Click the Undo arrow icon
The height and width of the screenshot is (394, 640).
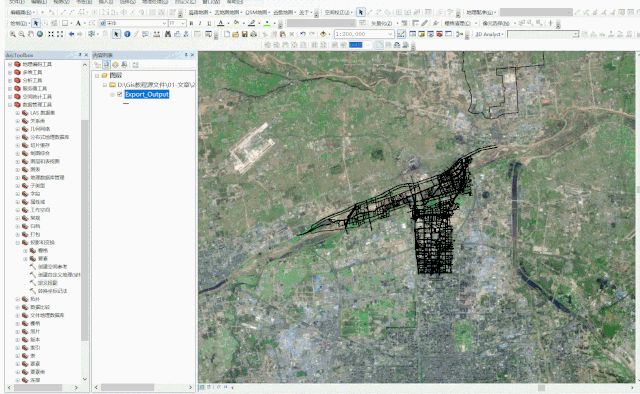(x=302, y=34)
